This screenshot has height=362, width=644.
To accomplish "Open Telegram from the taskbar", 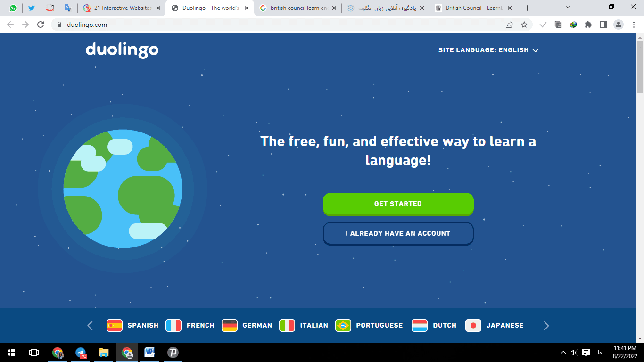I will pyautogui.click(x=81, y=353).
